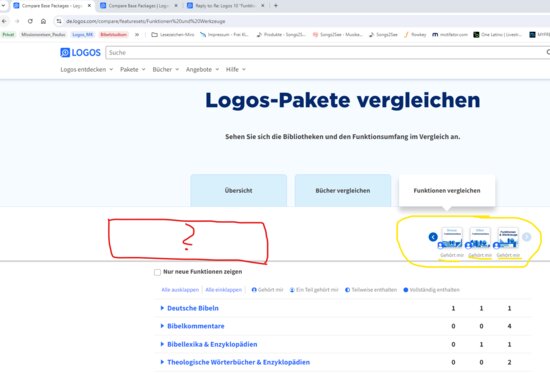Reload the page with refresh icon
The height and width of the screenshot is (374, 550).
point(30,21)
